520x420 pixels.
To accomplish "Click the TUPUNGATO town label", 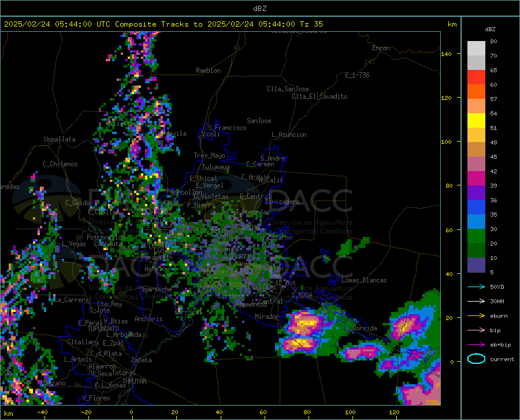I will point(103,329).
